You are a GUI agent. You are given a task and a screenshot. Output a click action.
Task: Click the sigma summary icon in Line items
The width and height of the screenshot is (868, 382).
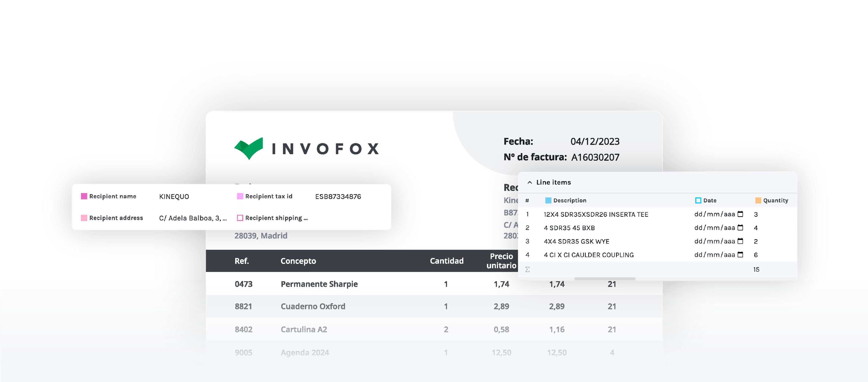527,269
